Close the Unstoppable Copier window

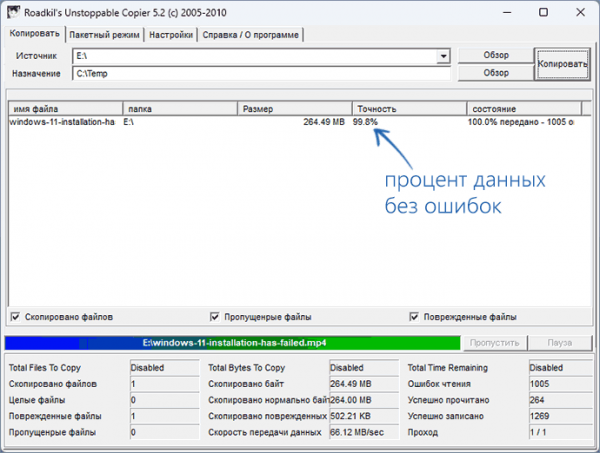pos(580,12)
